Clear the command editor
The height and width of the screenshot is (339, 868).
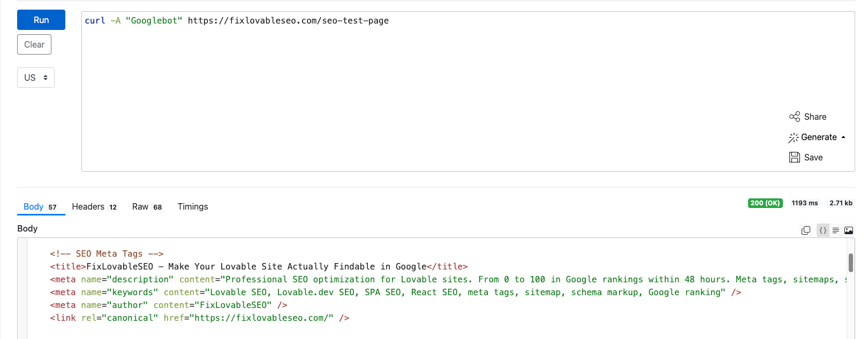[x=34, y=44]
